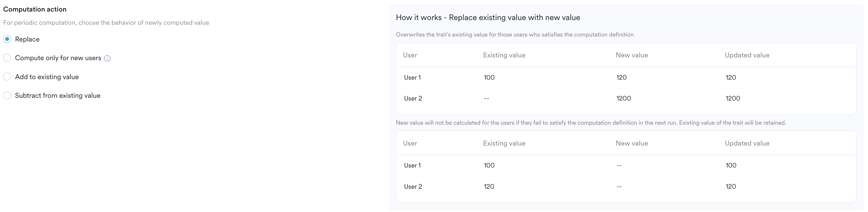Click the User 2 cell in lower table
Image resolution: width=868 pixels, height=212 pixels.
pos(413,186)
